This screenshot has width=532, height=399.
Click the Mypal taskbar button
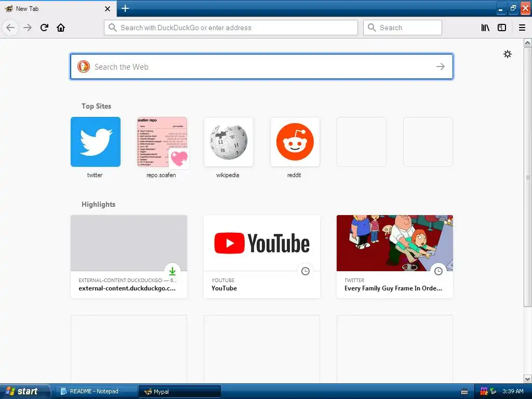(179, 392)
